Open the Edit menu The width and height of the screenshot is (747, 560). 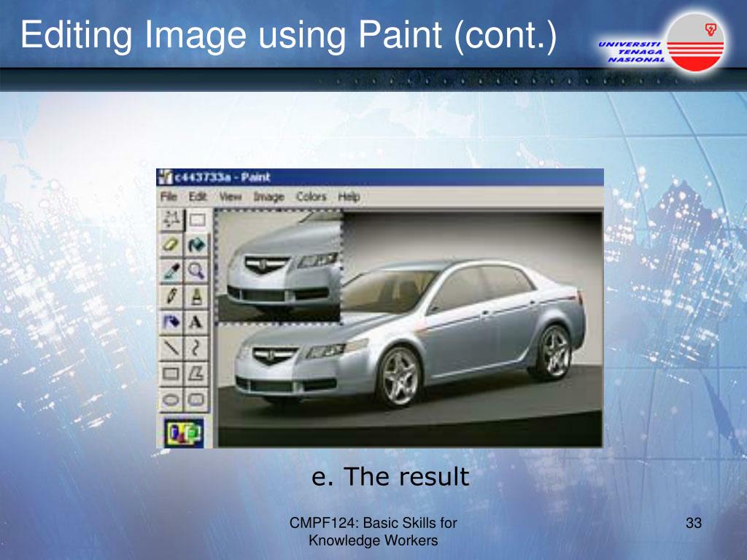tap(198, 197)
